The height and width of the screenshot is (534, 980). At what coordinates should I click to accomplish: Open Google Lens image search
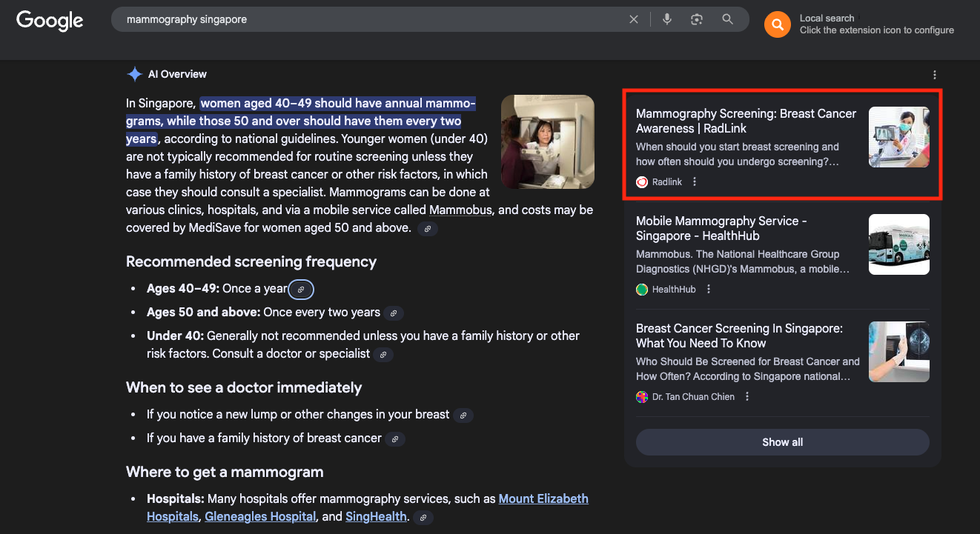pos(697,20)
